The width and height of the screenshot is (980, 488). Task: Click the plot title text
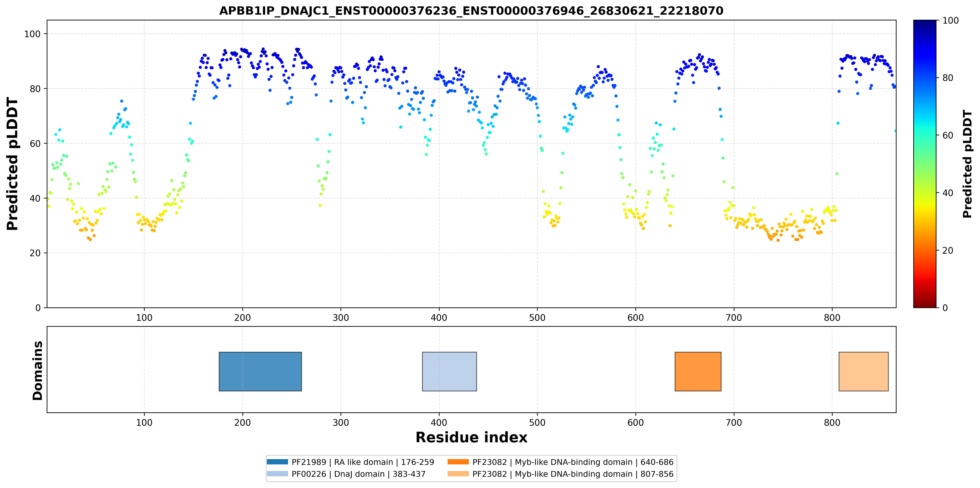pos(471,11)
